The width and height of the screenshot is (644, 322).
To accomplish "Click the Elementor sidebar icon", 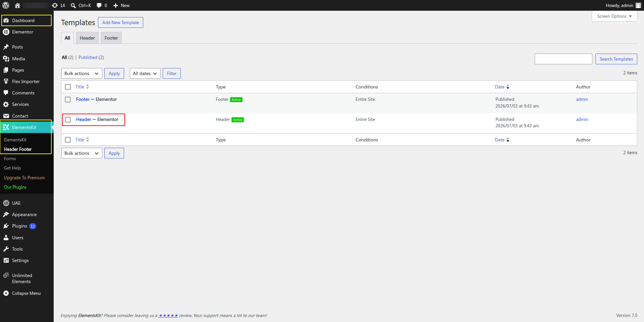I will [6, 32].
